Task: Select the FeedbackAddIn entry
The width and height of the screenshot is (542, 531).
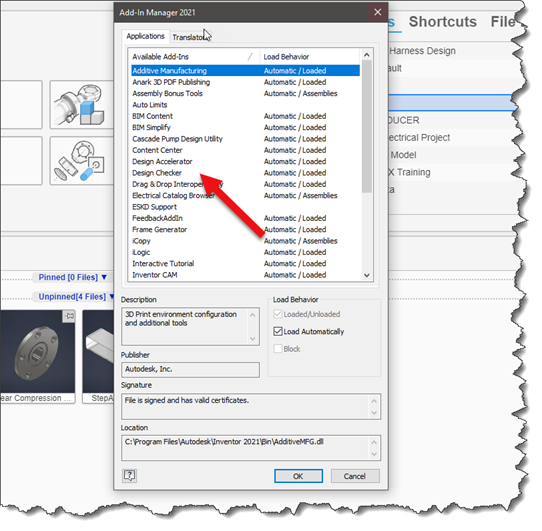Action: (x=245, y=218)
